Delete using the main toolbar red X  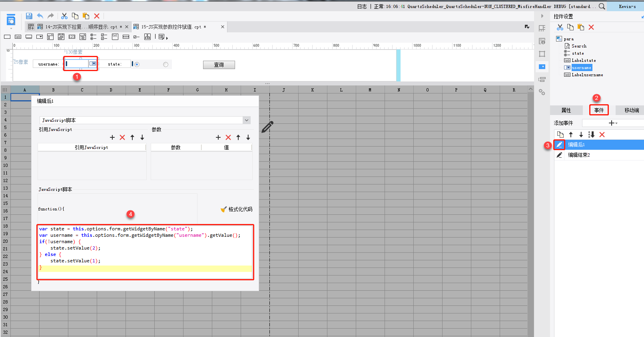click(97, 16)
